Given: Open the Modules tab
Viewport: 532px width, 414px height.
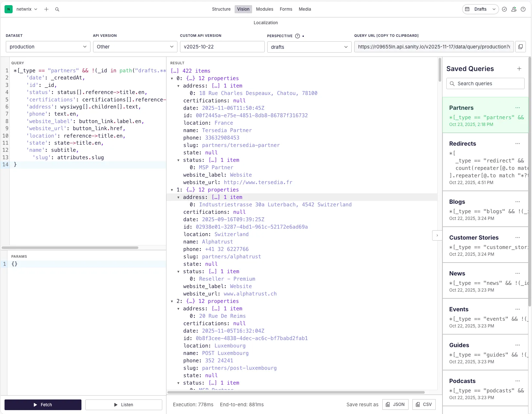Looking at the screenshot, I should coord(264,9).
